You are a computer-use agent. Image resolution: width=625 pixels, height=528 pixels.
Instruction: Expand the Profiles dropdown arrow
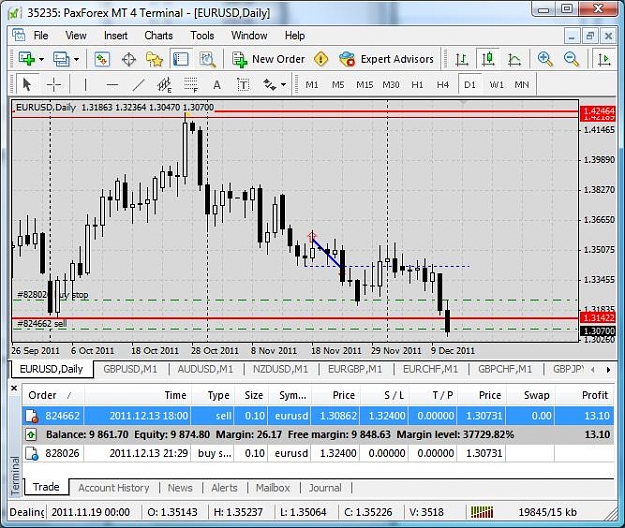tap(76, 60)
